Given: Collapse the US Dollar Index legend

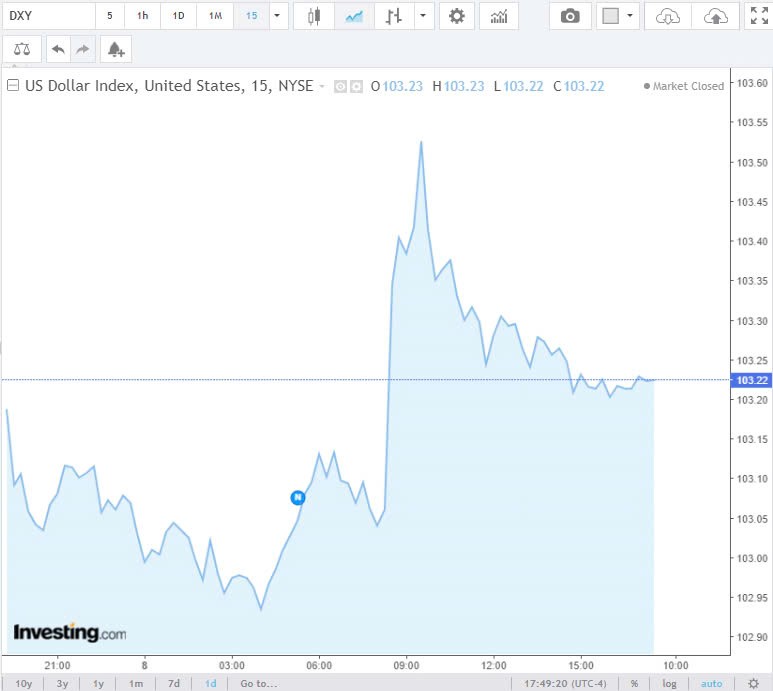Looking at the screenshot, I should (x=13, y=86).
